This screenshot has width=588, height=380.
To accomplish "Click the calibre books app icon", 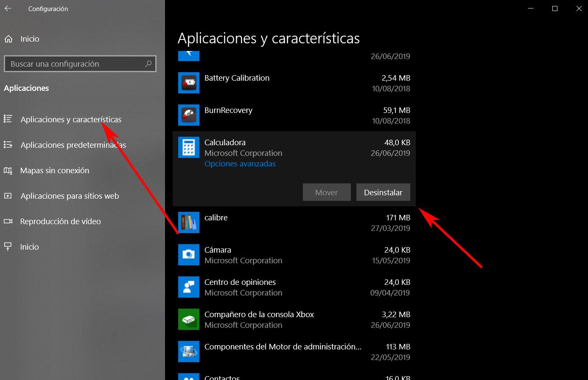I will click(x=189, y=222).
